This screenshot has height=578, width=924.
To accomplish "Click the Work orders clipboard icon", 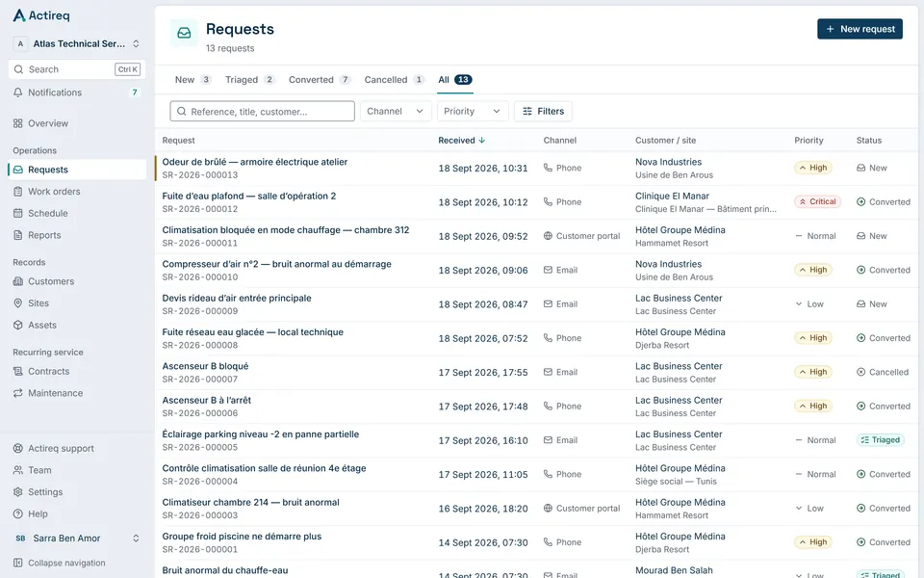I will [x=18, y=191].
